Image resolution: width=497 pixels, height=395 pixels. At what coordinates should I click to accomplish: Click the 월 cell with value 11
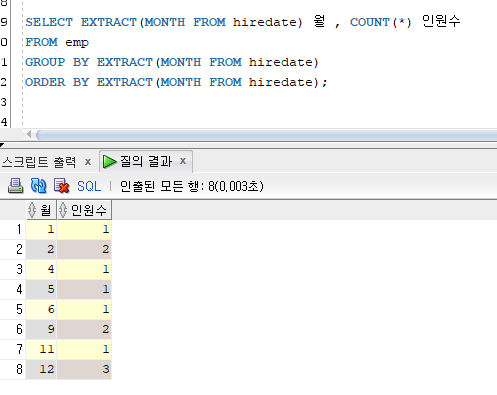coord(41,349)
